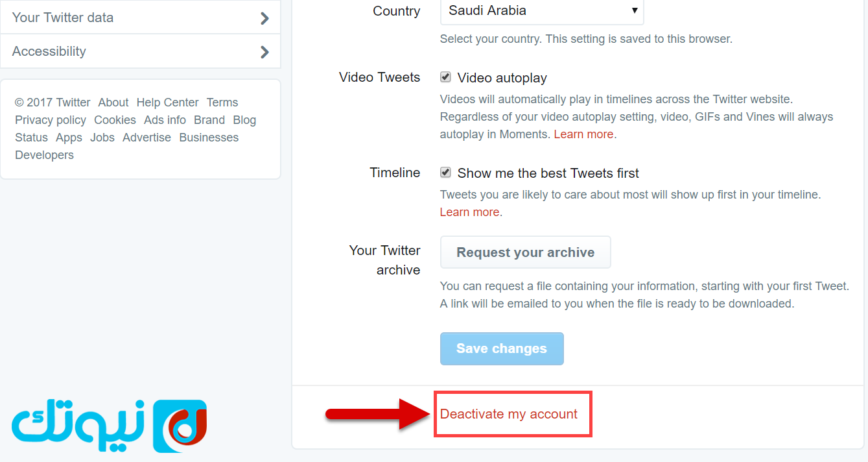The width and height of the screenshot is (868, 462).
Task: Open Learn more link under Timeline
Action: click(x=469, y=212)
